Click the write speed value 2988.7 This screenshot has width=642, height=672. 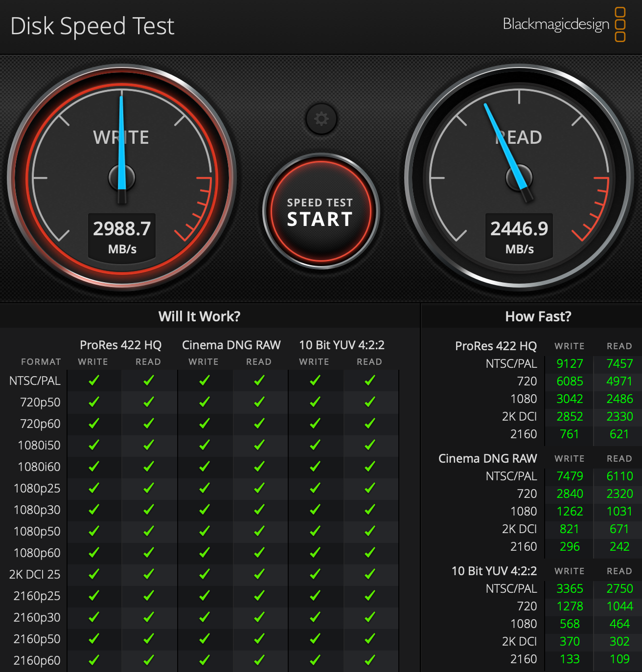(x=122, y=228)
